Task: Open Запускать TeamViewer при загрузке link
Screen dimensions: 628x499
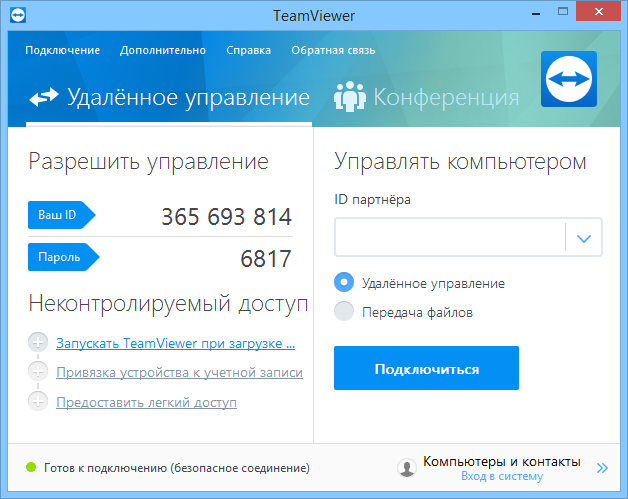Action: 175,343
